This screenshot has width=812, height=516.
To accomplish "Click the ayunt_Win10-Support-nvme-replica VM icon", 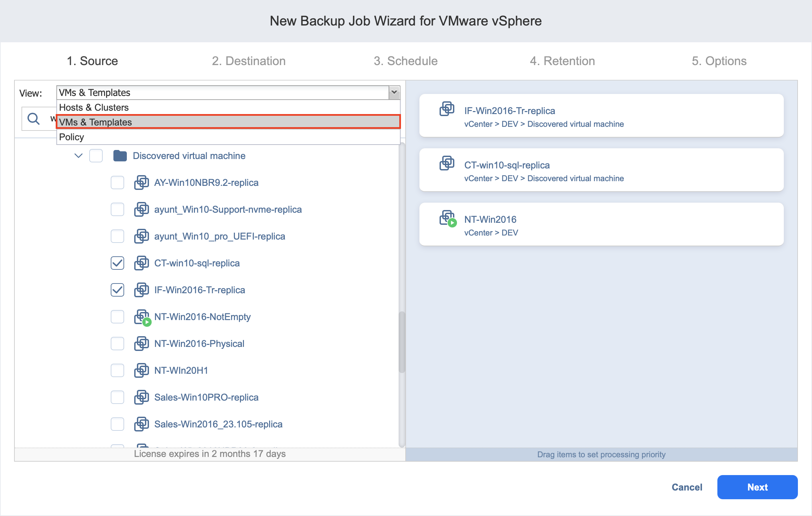I will [x=141, y=209].
